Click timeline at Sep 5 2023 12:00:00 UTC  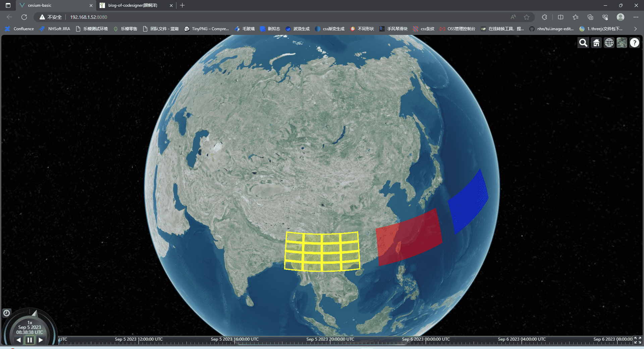[x=139, y=340]
